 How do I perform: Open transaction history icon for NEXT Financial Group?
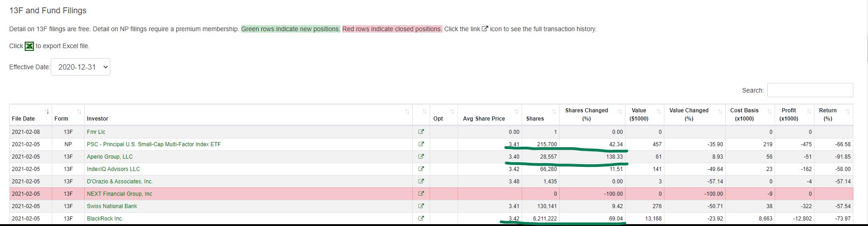421,194
